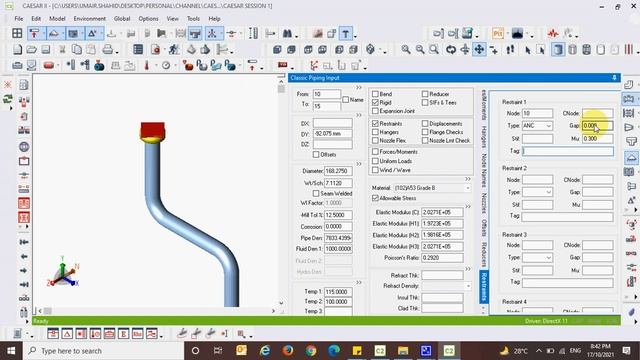Viewport: 640px width, 360px height.
Task: Open the Tools menu
Action: coord(193,19)
